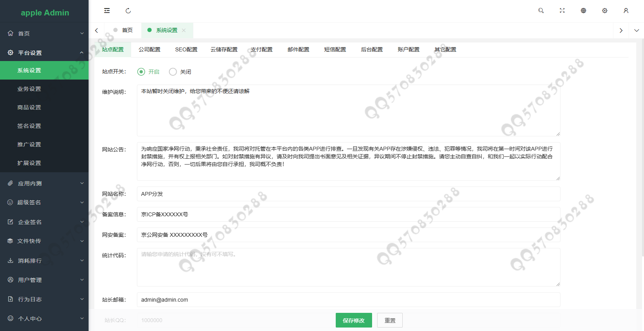This screenshot has height=331, width=644.
Task: Switch to the 支付配置 tab
Action: click(x=261, y=50)
